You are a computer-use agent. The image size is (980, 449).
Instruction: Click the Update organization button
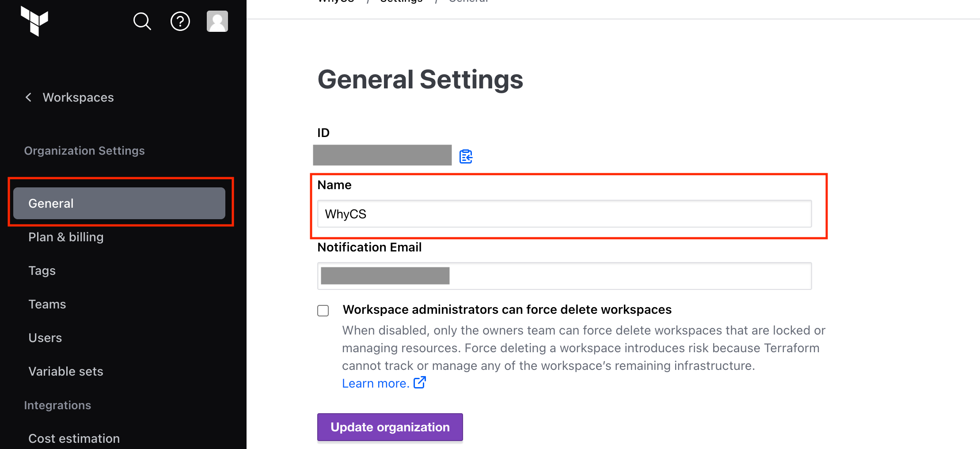[390, 427]
